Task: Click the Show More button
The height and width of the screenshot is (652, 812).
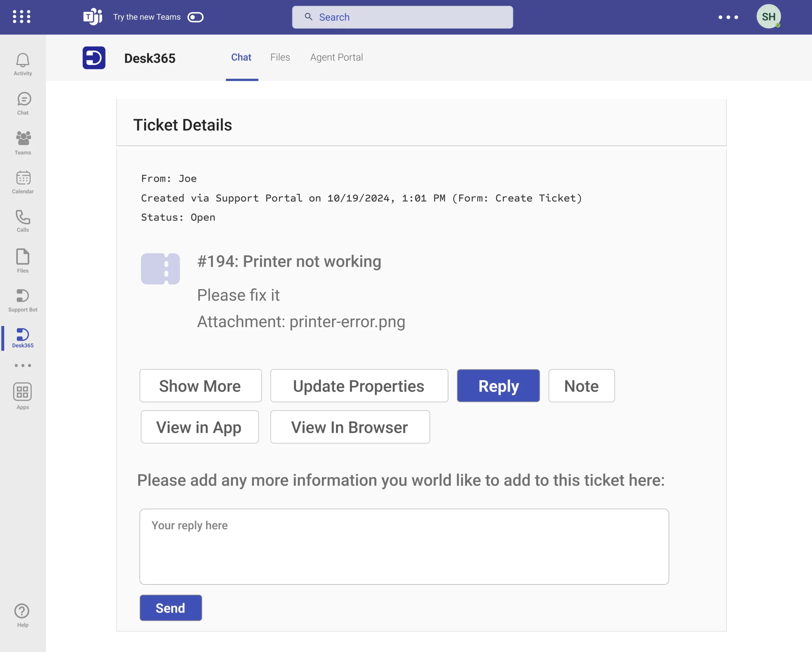Action: [200, 386]
